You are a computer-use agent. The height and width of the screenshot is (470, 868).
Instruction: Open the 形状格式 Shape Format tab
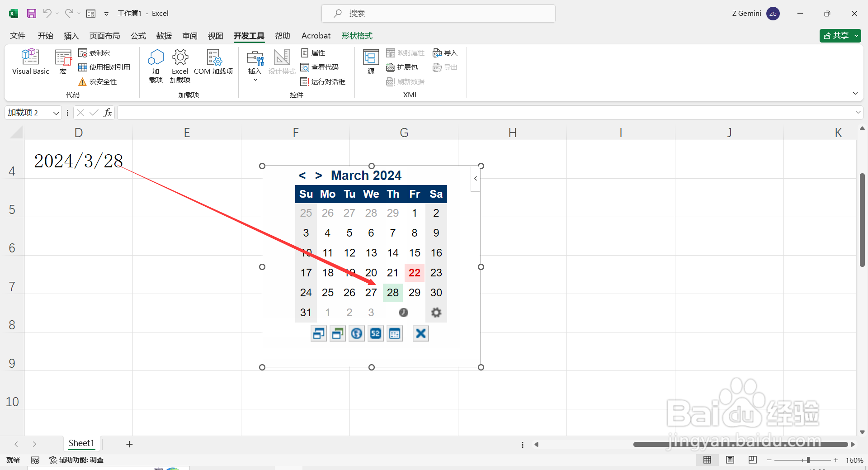pyautogui.click(x=357, y=36)
